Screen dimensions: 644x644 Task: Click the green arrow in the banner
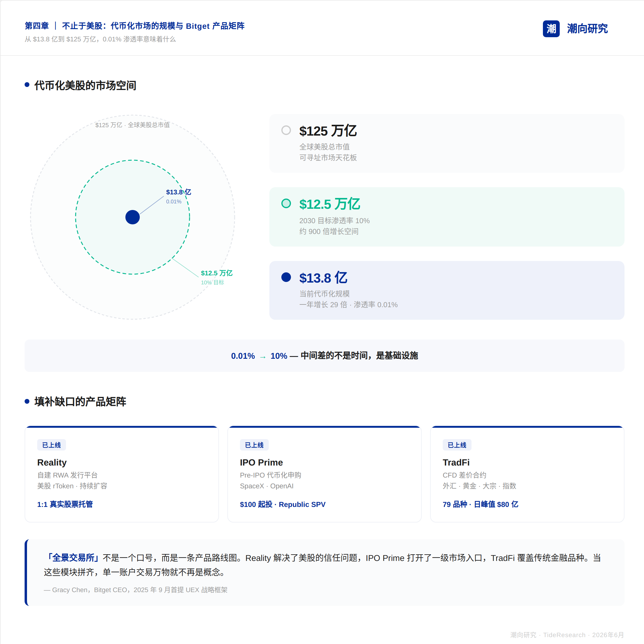pos(263,357)
